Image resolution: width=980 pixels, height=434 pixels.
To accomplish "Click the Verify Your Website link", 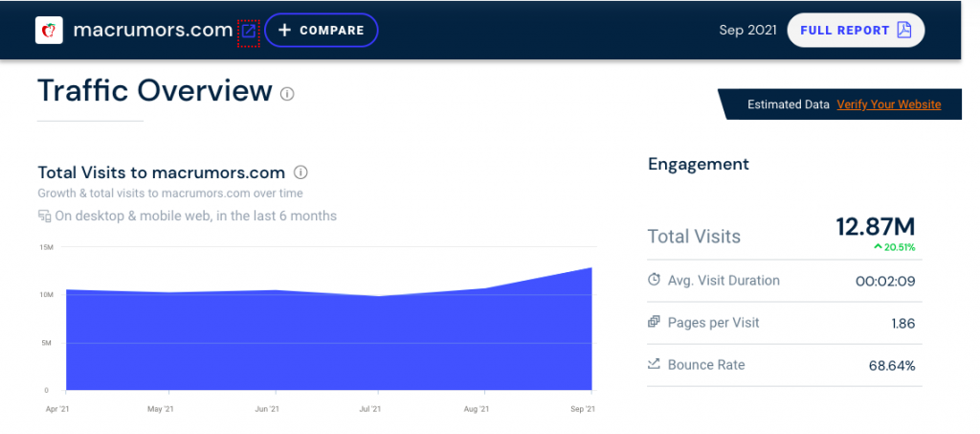I will pyautogui.click(x=889, y=104).
